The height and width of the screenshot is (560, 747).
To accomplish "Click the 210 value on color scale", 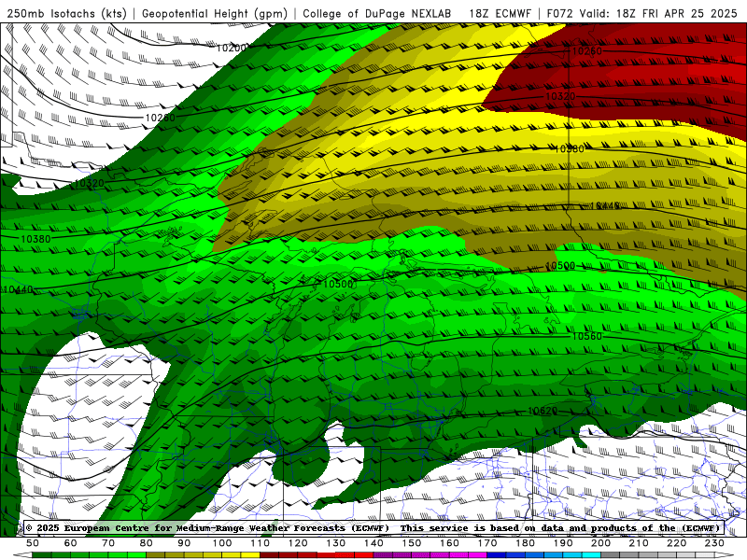I will coord(639,543).
